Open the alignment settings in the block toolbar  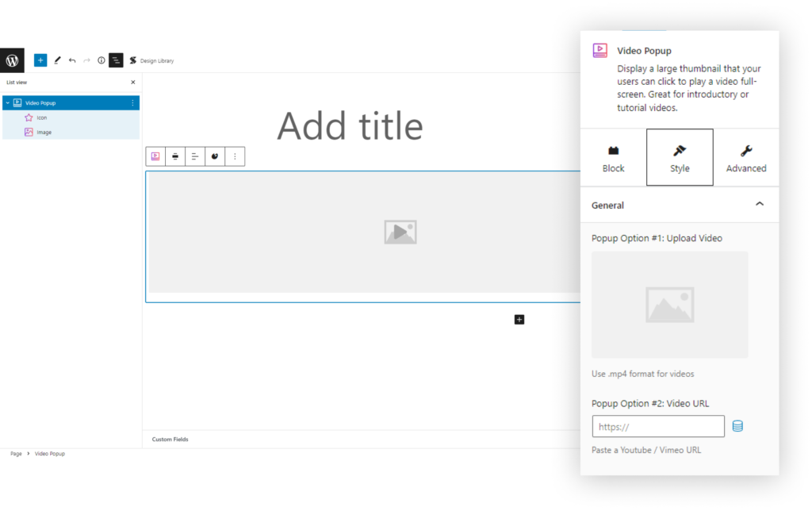click(195, 156)
